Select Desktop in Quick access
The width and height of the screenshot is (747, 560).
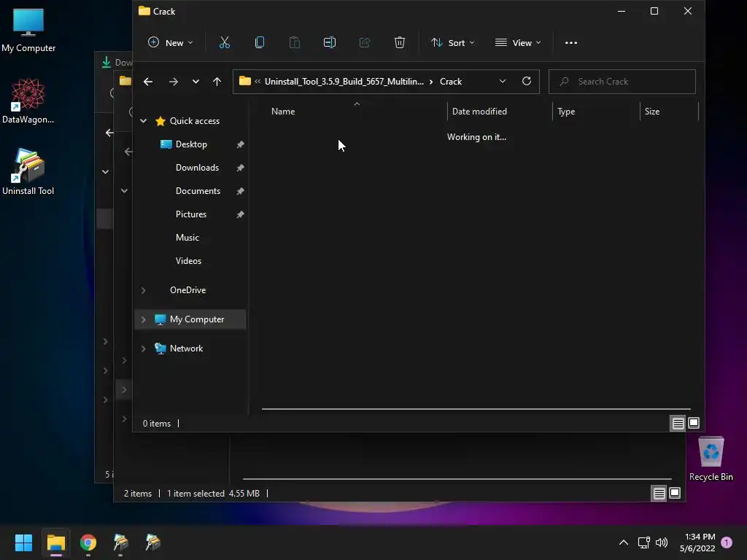point(191,144)
